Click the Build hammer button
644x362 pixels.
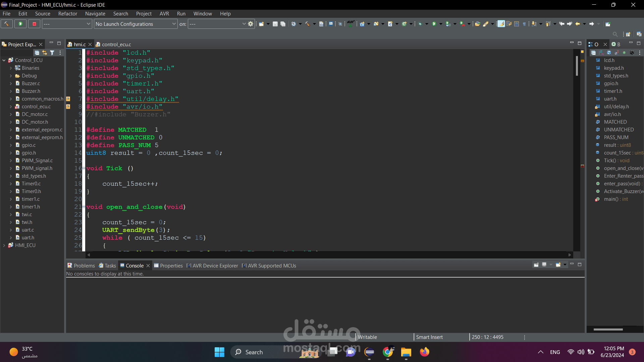point(6,24)
